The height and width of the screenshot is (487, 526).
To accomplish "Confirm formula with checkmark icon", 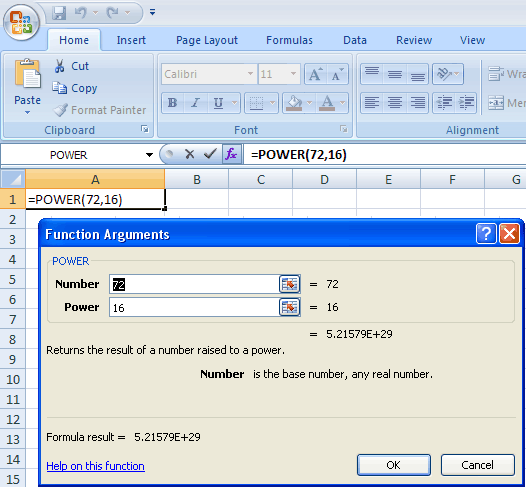I will [x=210, y=154].
